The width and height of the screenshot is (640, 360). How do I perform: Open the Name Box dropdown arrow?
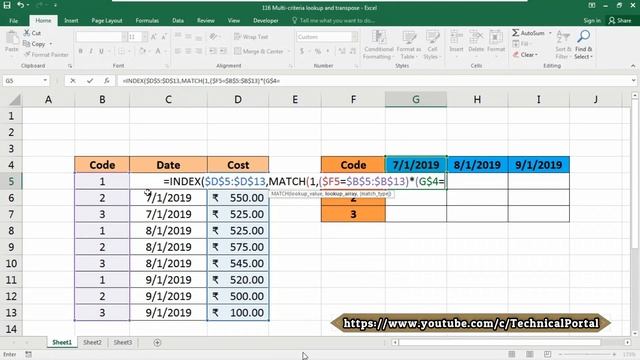45,81
